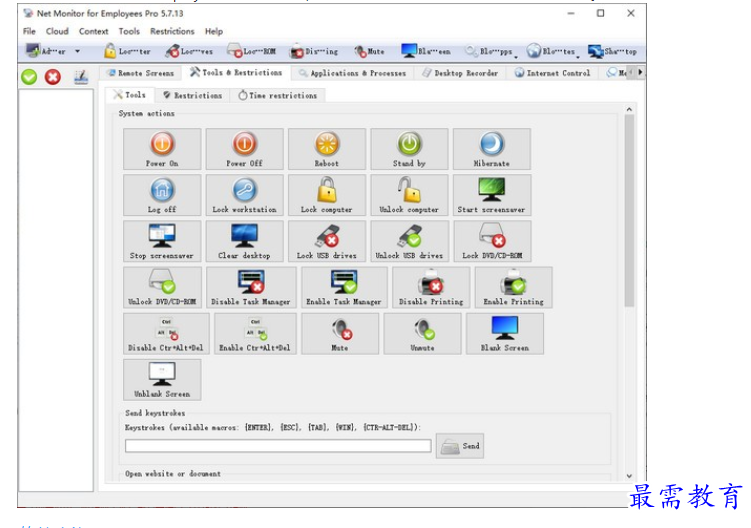Open the Cloud menu
The height and width of the screenshot is (528, 751).
[57, 31]
